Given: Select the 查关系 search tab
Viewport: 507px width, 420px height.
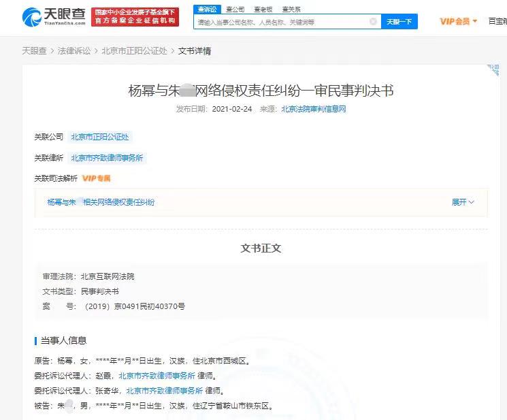Looking at the screenshot, I should pyautogui.click(x=291, y=10).
